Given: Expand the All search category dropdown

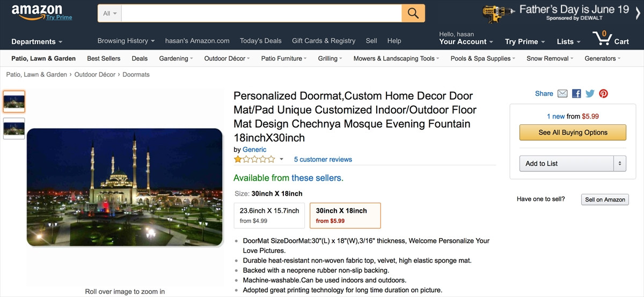Looking at the screenshot, I should coord(109,13).
